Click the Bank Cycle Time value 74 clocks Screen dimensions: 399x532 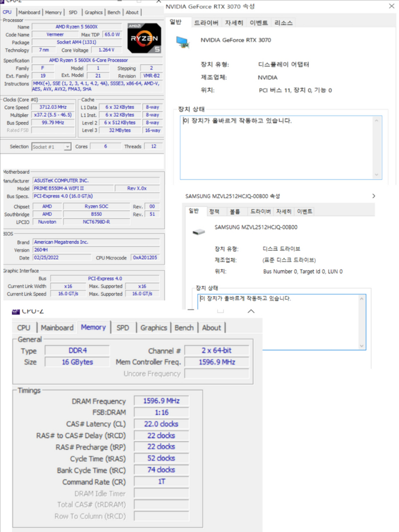click(161, 470)
